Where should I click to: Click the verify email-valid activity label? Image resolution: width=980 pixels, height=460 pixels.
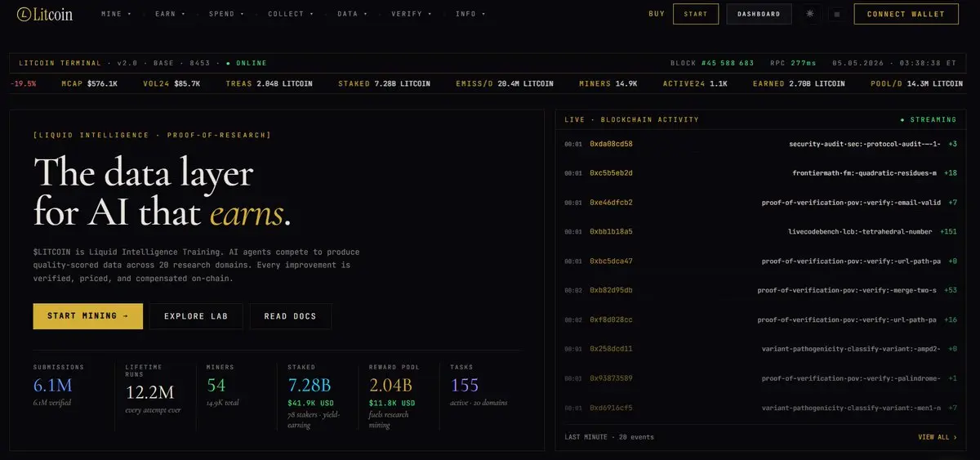(851, 203)
